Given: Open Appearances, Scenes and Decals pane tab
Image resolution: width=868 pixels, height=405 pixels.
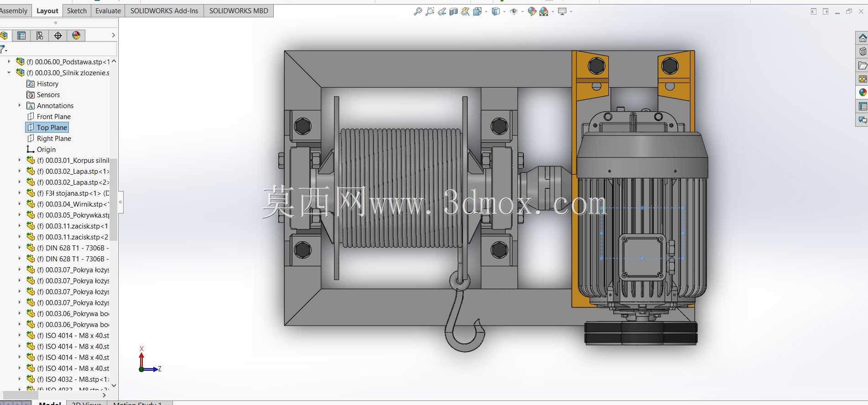Looking at the screenshot, I should [862, 93].
